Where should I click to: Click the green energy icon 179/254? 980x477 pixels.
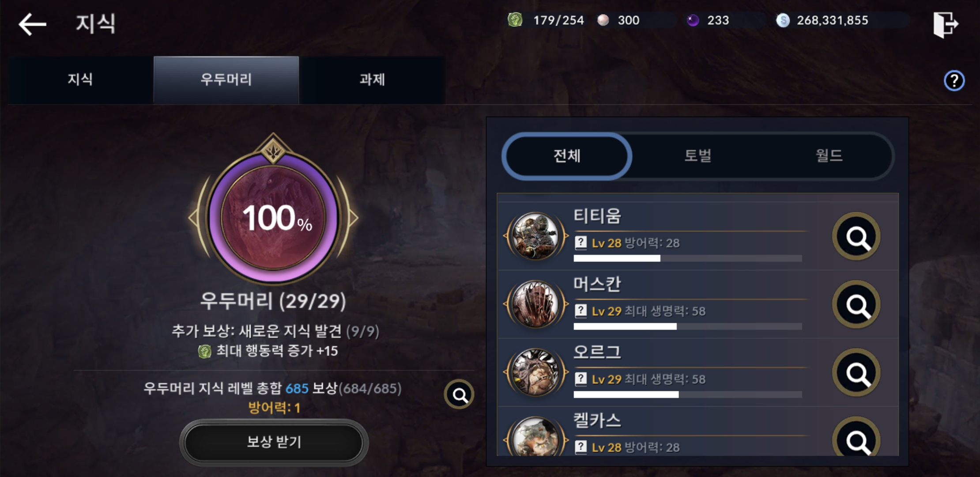515,20
